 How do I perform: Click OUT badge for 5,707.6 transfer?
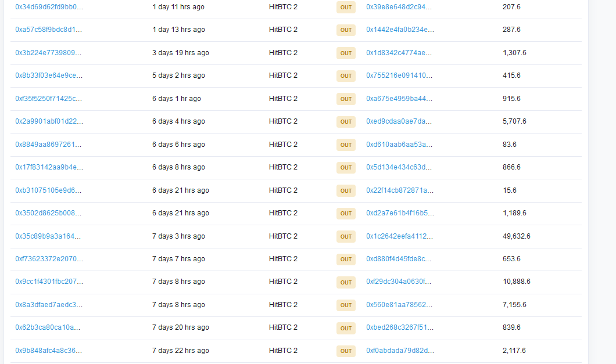pyautogui.click(x=346, y=122)
